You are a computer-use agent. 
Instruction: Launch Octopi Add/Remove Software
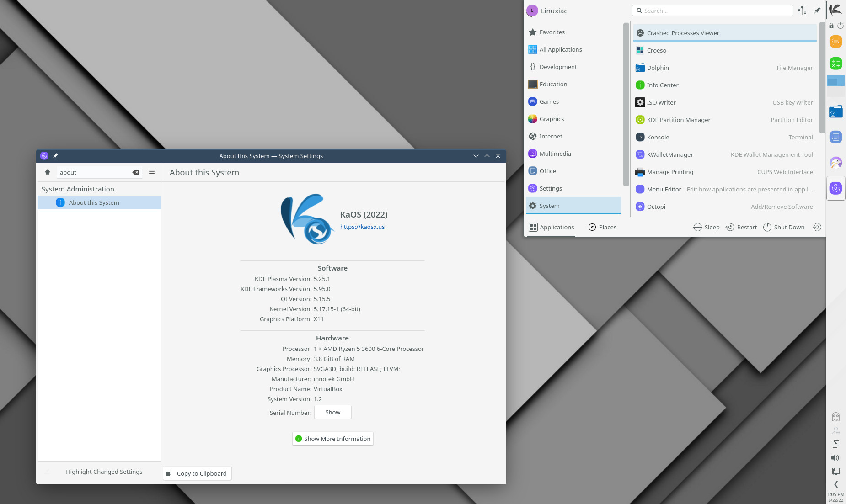[x=725, y=207]
